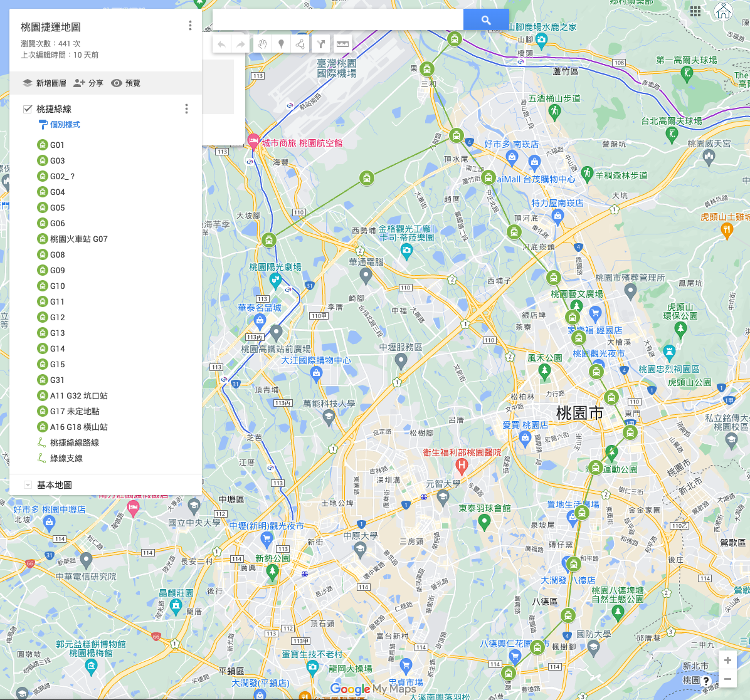Image resolution: width=750 pixels, height=700 pixels.
Task: Click the 城市商旅 桃園航空館 hotel pin
Action: tap(253, 140)
